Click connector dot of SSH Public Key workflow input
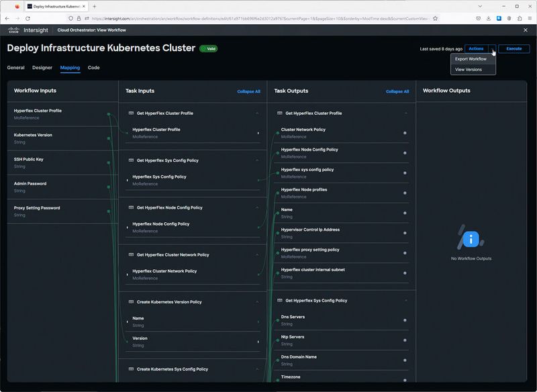The image size is (537, 392). pos(109,162)
